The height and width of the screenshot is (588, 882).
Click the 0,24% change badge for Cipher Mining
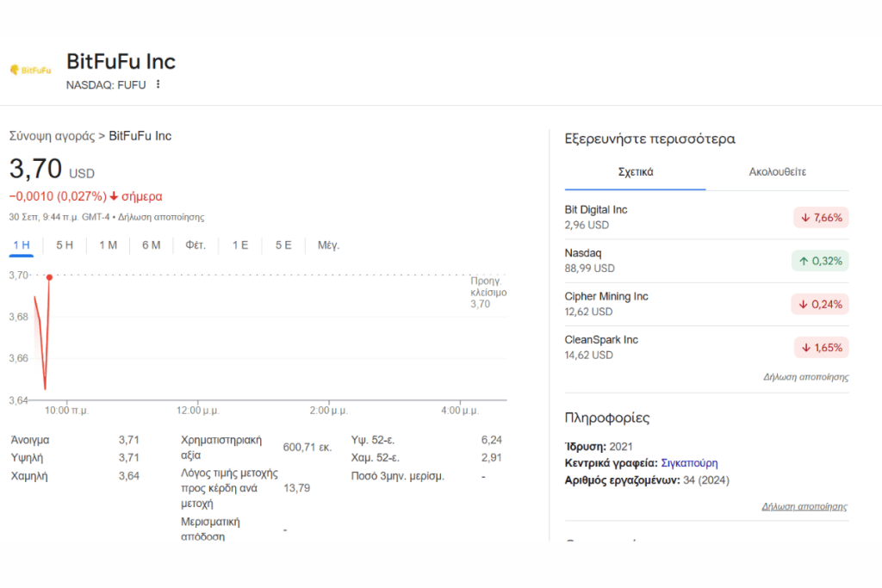pyautogui.click(x=820, y=304)
